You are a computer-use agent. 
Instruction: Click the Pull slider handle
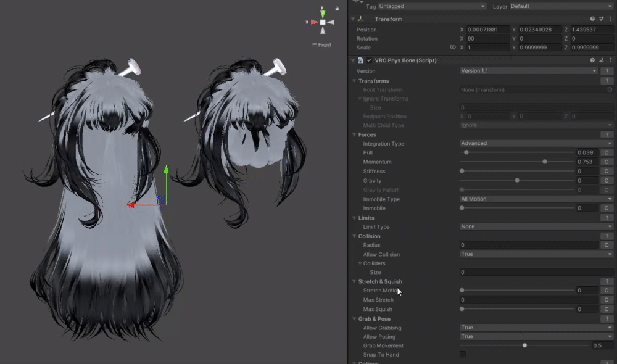click(466, 152)
